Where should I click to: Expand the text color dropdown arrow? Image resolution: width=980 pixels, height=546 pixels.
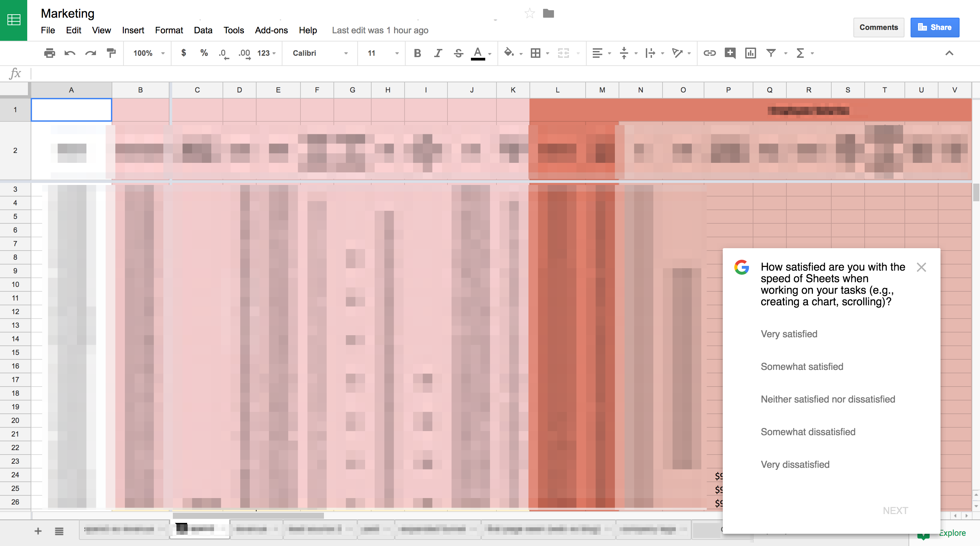click(x=490, y=54)
